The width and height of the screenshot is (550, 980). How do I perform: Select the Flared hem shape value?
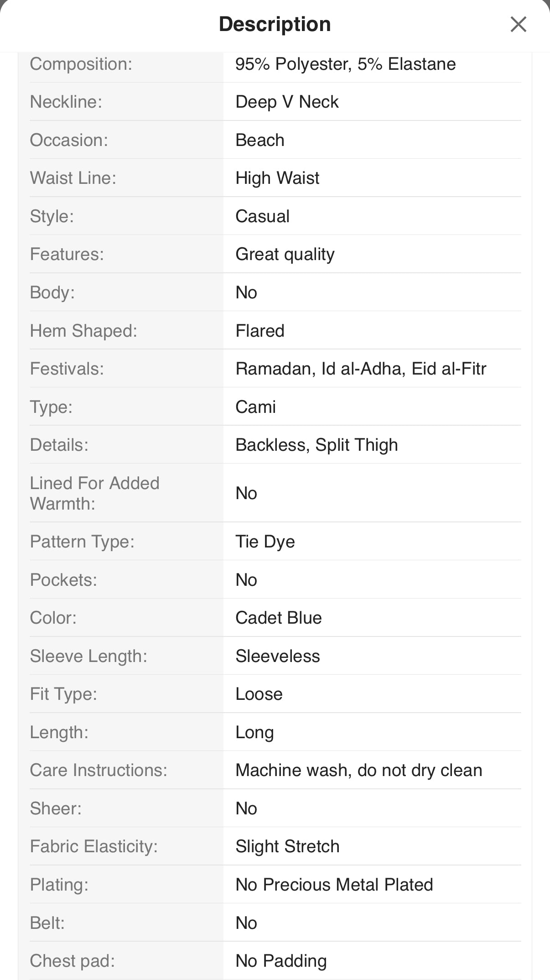point(259,331)
